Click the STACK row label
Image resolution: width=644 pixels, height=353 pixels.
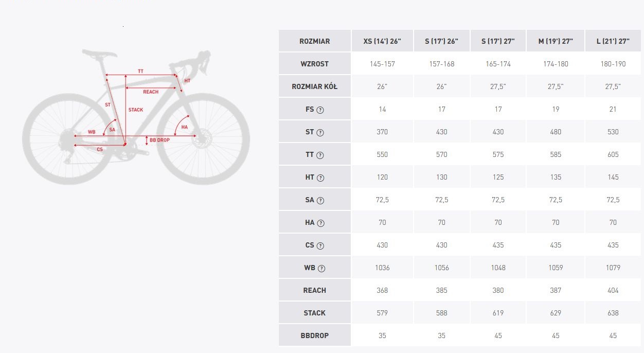click(x=315, y=313)
